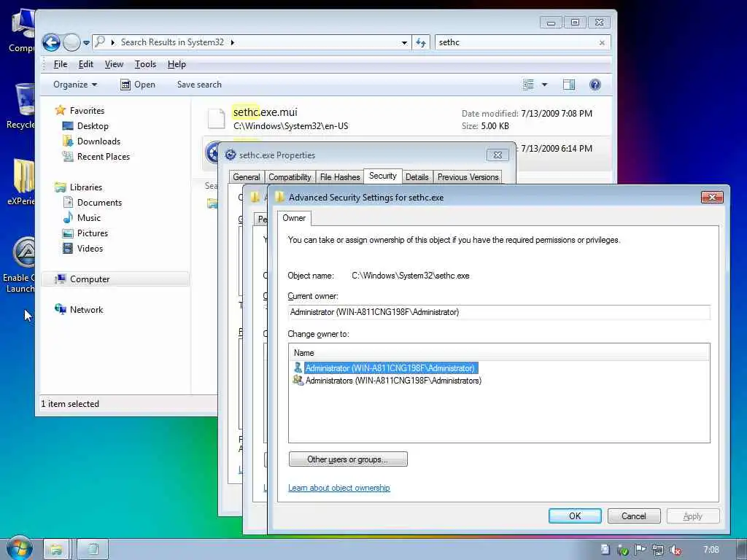Select Network in the navigation pane

86,309
